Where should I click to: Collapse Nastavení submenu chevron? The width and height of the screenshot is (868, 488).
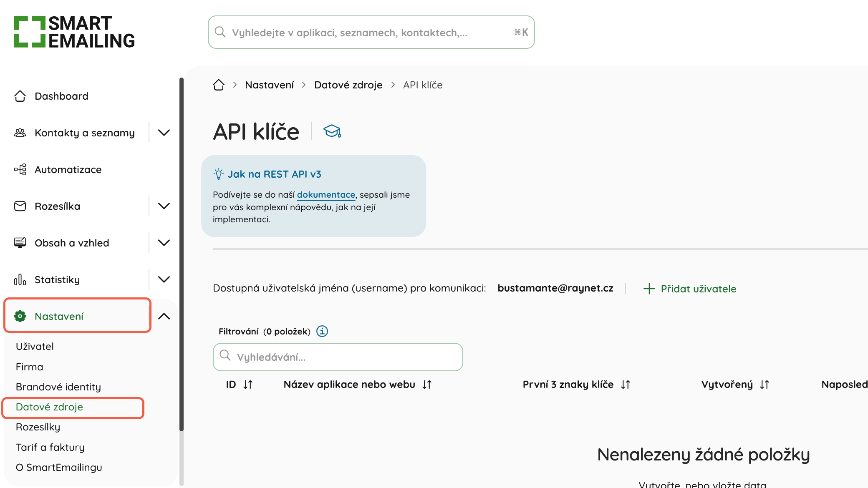(x=164, y=317)
